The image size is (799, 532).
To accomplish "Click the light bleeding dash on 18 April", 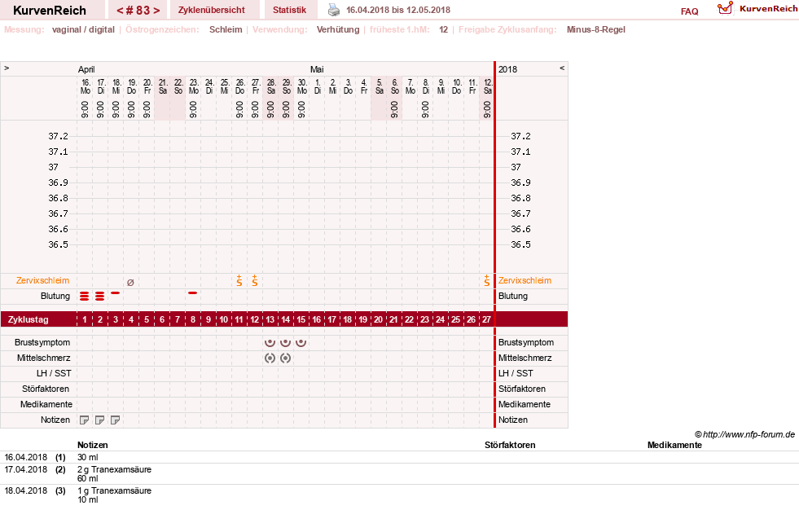I will [x=115, y=293].
